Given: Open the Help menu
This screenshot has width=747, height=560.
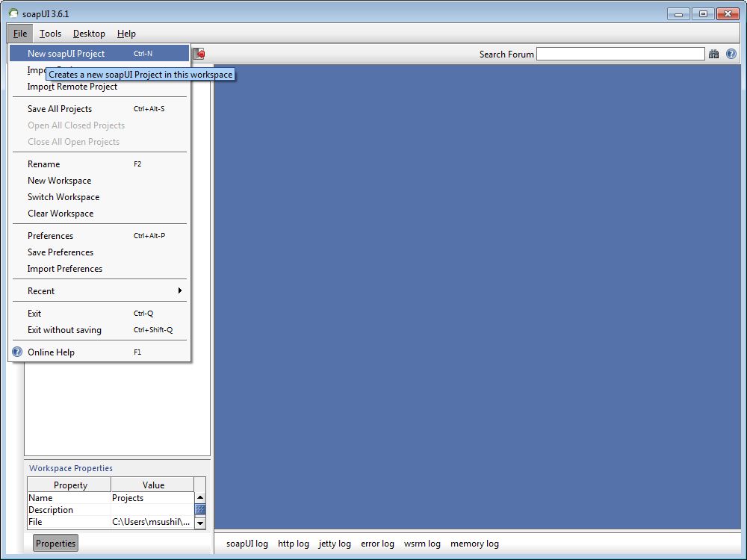Looking at the screenshot, I should (126, 34).
